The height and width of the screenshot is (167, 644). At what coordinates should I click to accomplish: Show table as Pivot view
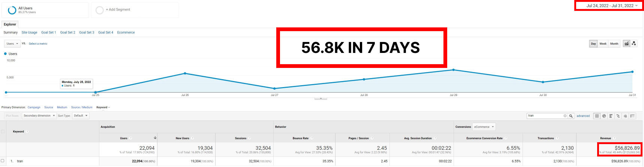click(632, 116)
